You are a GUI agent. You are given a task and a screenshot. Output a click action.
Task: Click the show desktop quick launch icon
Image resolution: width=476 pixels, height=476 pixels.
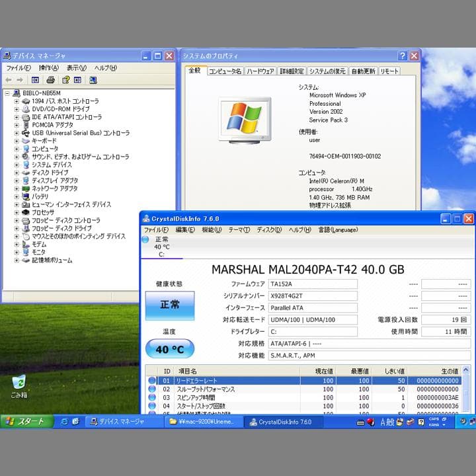tap(75, 421)
